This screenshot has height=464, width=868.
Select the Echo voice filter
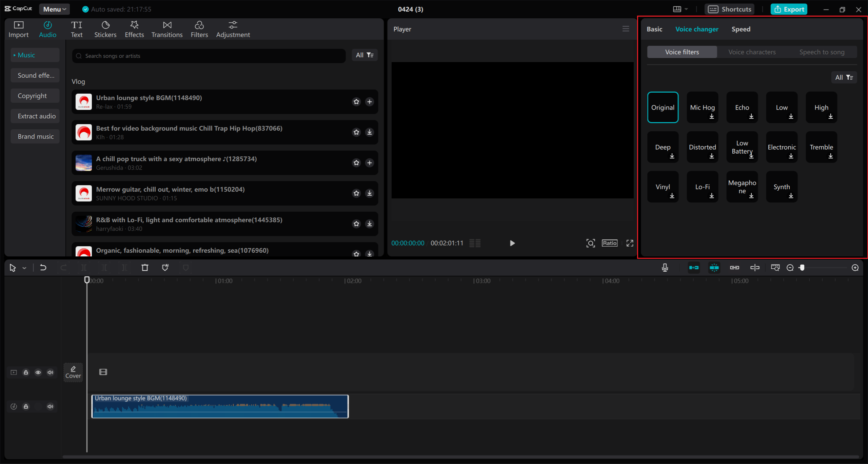pos(742,107)
